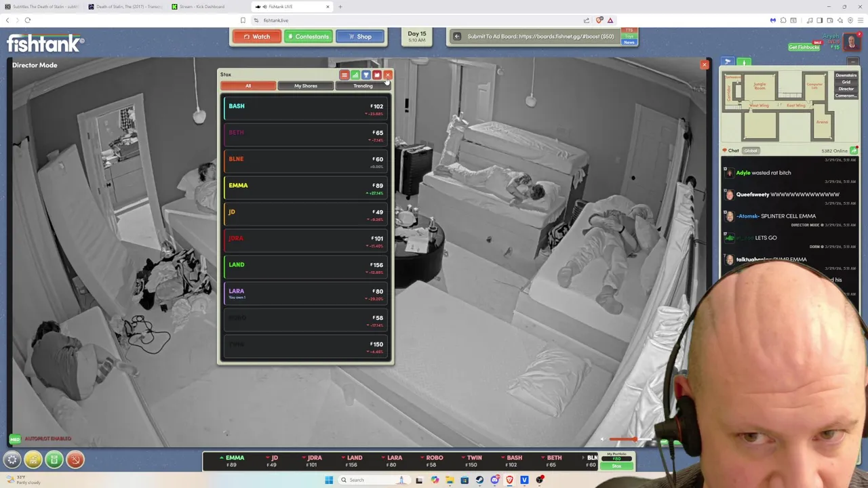The image size is (868, 488).
Task: Open the Brave shields icon
Action: pyautogui.click(x=599, y=20)
